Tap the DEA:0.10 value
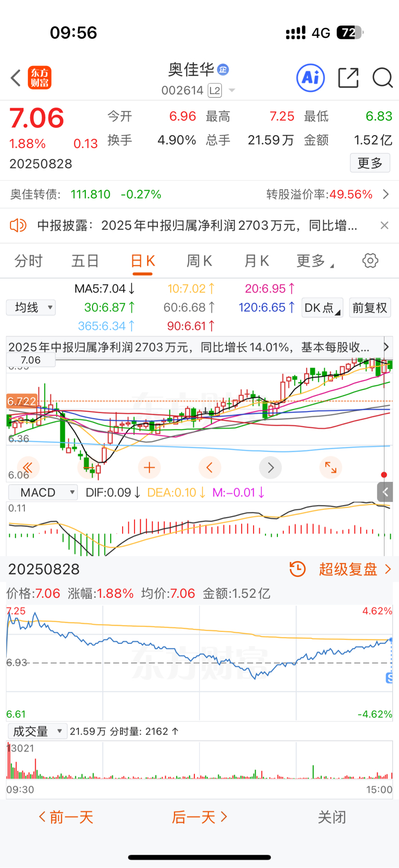This screenshot has height=868, width=399. point(177,492)
